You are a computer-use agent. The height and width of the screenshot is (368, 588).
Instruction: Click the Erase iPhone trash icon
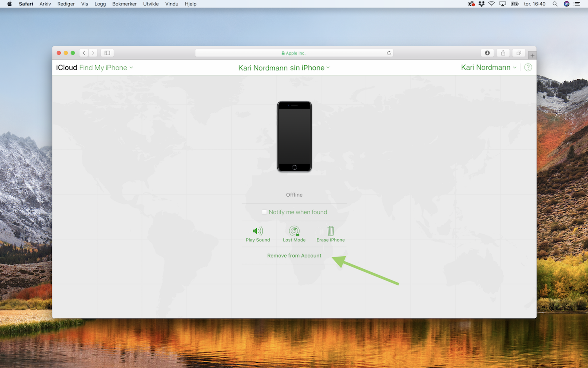click(x=331, y=231)
